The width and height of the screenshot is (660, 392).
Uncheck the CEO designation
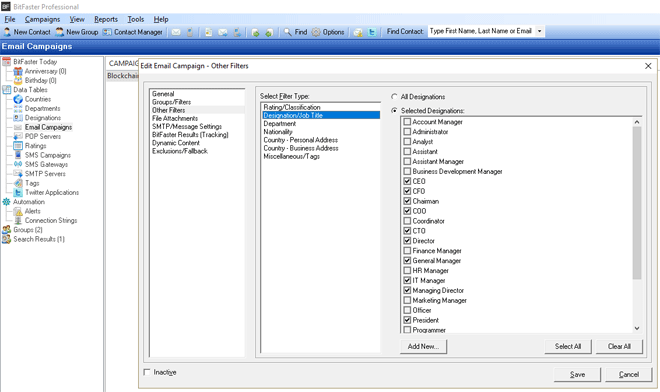[407, 181]
